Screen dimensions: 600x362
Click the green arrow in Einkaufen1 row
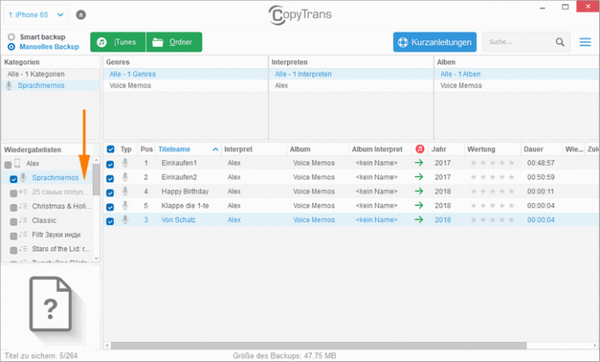419,163
